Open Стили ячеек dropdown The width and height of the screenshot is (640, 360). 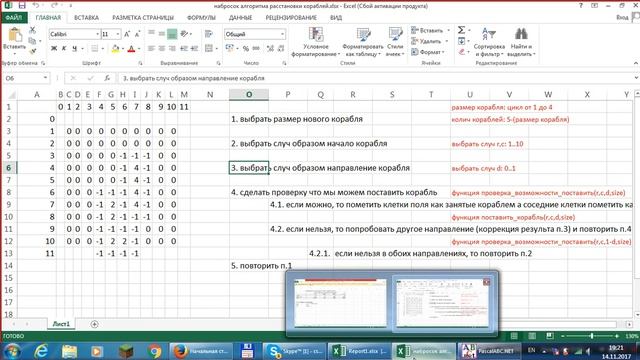395,42
